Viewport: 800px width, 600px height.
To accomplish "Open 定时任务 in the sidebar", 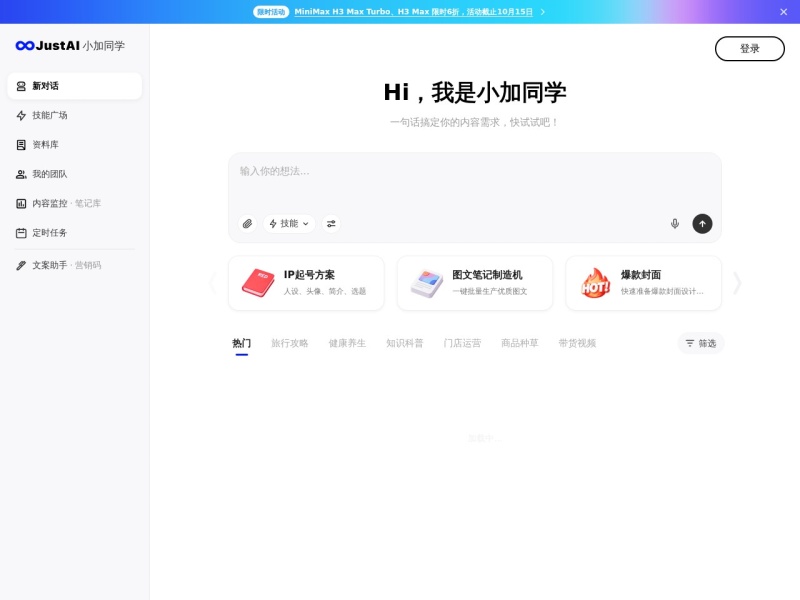I will (74, 233).
